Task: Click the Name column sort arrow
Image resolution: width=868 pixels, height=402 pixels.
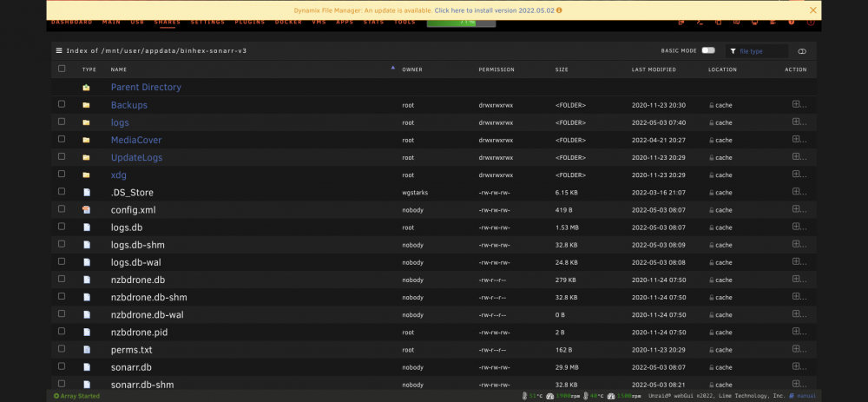Action: click(x=393, y=68)
